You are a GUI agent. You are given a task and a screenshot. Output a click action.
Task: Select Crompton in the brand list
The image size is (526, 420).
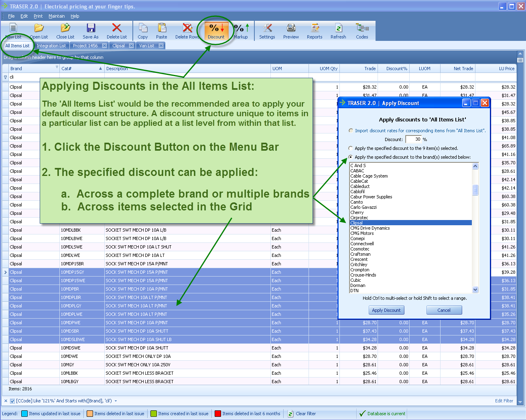click(411, 270)
